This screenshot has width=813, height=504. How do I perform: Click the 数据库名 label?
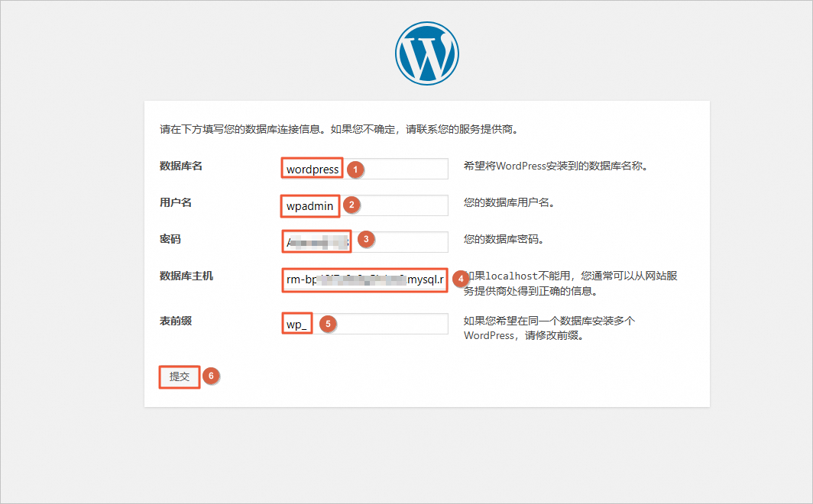coord(181,166)
